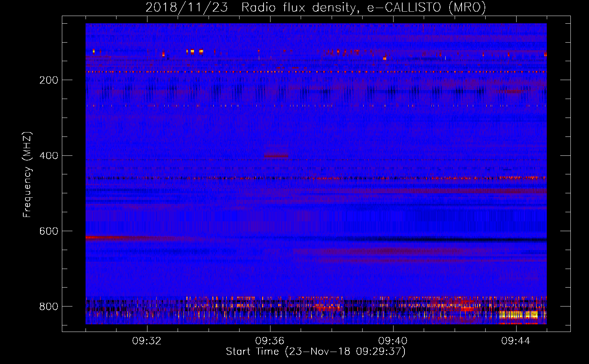Click the 600 frequency tick label
The image size is (589, 364).
point(49,232)
